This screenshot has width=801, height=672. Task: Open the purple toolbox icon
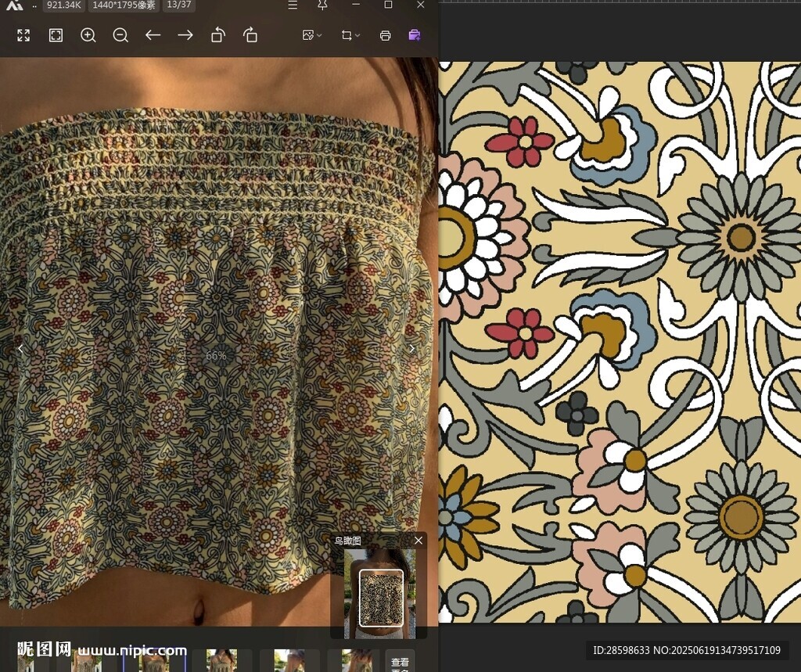415,35
